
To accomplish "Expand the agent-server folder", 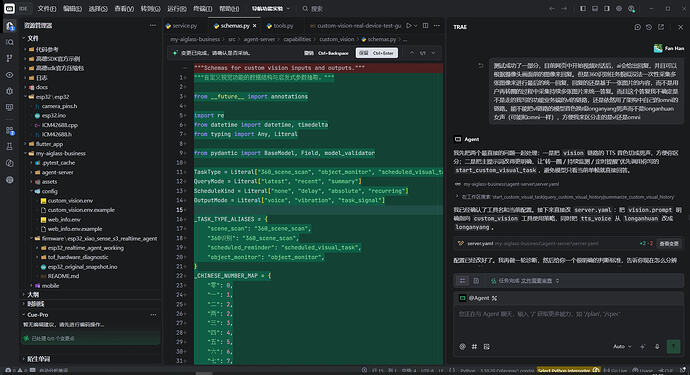I will pos(57,172).
